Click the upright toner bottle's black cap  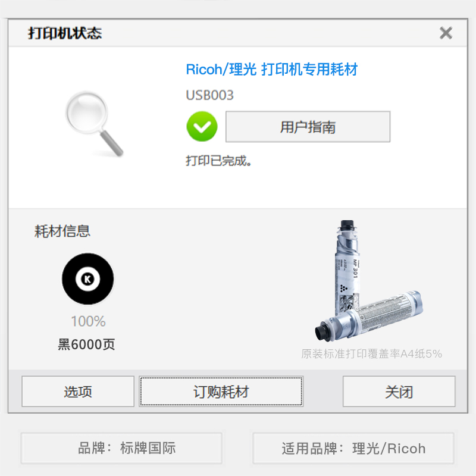(x=347, y=226)
